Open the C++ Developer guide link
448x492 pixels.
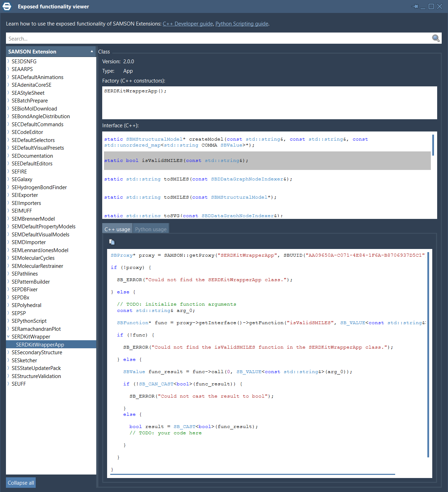188,24
